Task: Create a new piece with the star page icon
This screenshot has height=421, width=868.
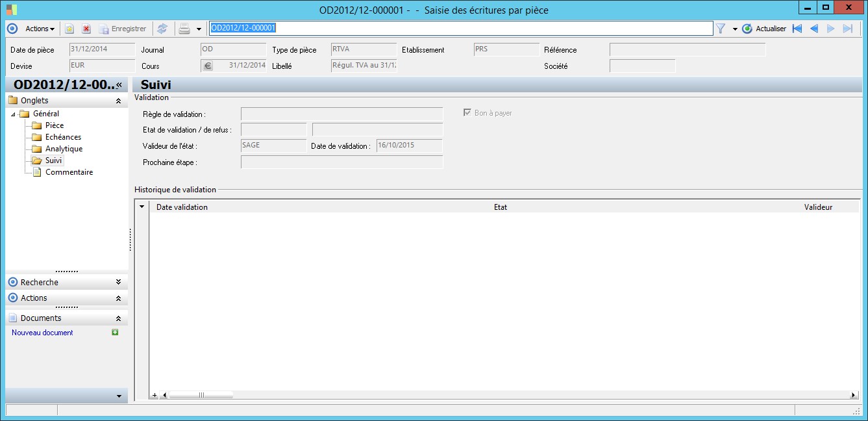Action: [x=69, y=29]
